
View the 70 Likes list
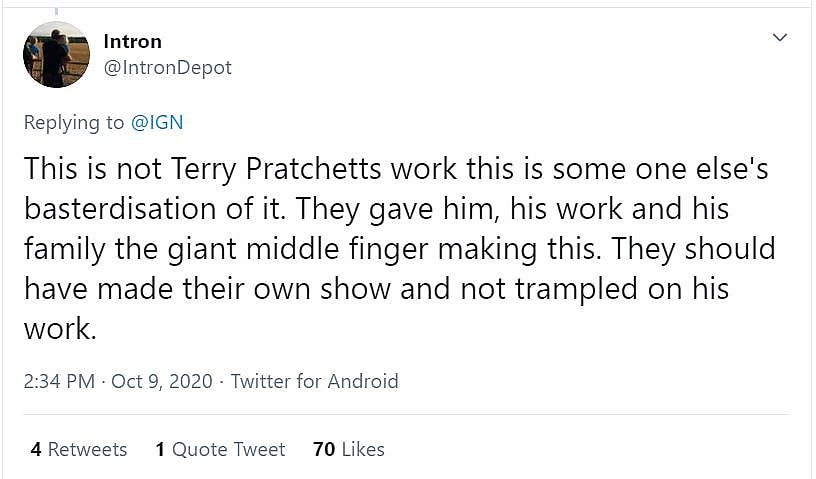(348, 449)
